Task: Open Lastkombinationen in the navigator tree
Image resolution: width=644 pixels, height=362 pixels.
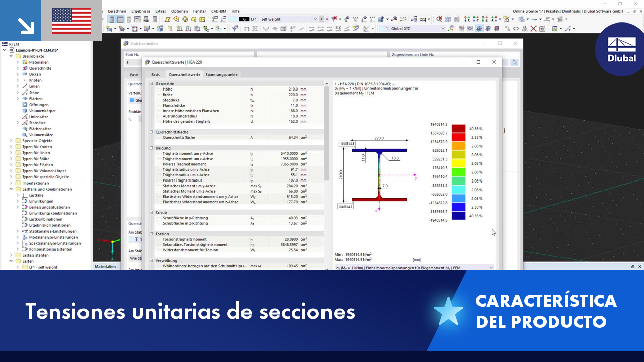Action: 46,219
